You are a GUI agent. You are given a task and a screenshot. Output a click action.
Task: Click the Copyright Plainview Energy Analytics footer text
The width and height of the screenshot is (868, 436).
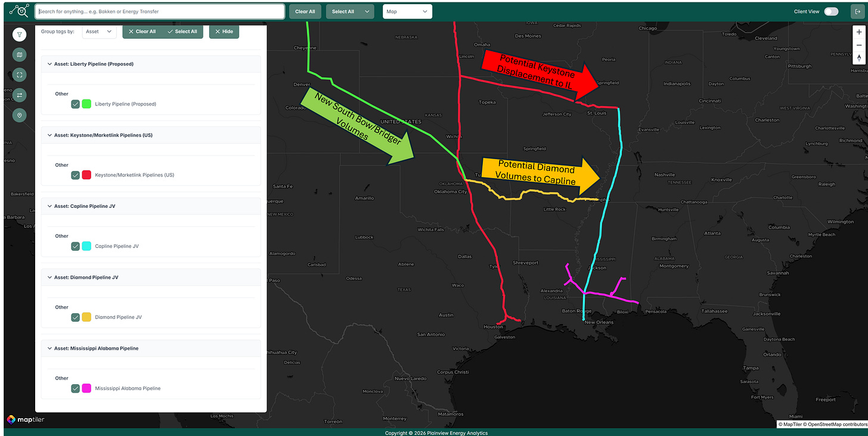(436, 433)
